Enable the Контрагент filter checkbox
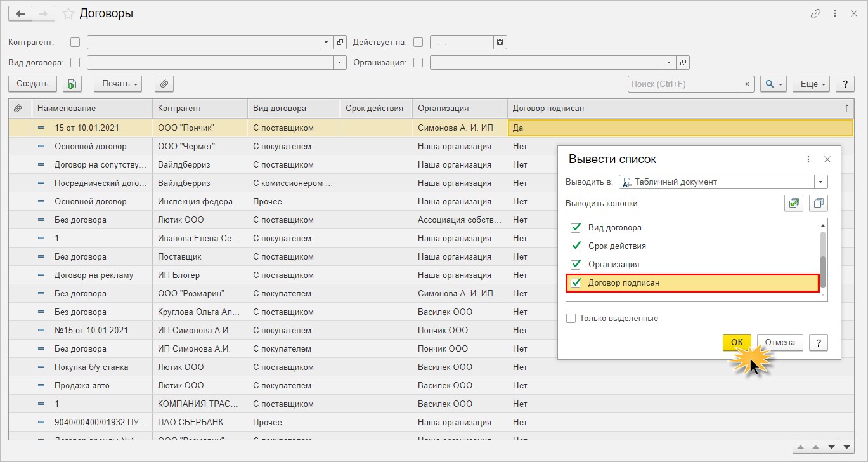The image size is (868, 462). click(x=75, y=43)
